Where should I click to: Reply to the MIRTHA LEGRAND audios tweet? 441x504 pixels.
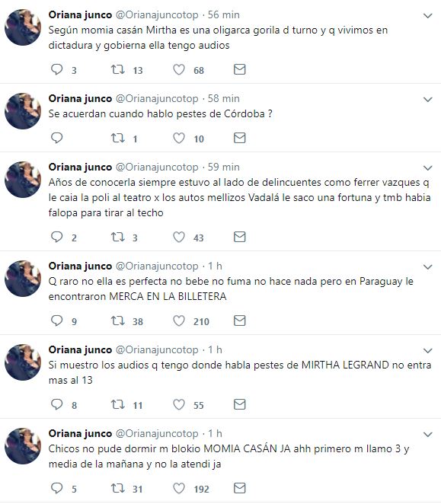point(57,404)
